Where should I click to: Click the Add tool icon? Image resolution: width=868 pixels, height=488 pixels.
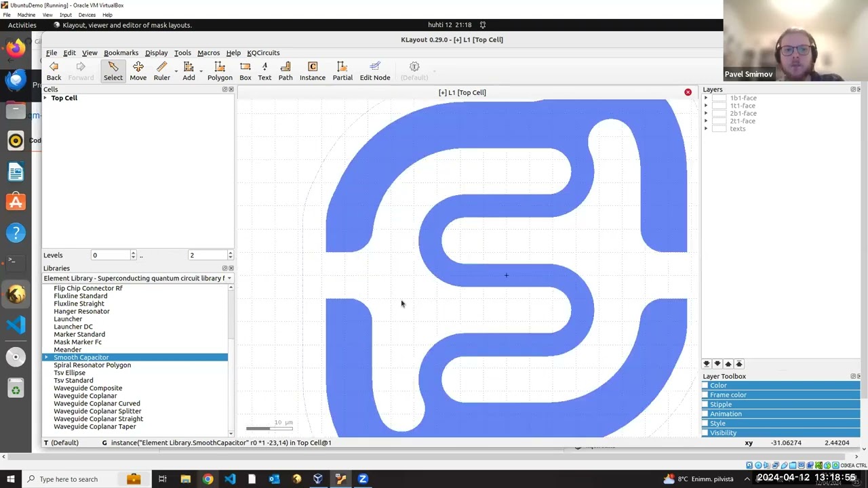click(x=189, y=66)
